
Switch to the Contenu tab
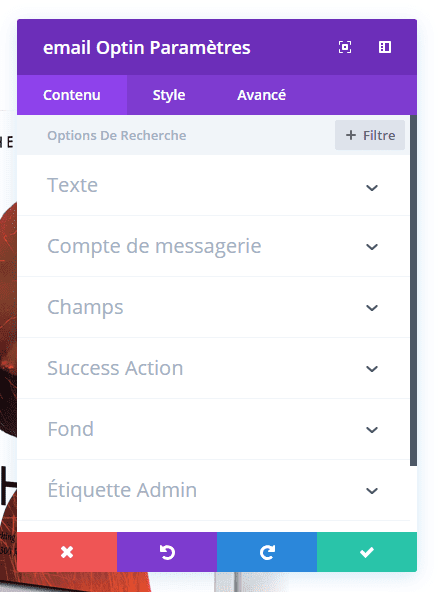72,95
